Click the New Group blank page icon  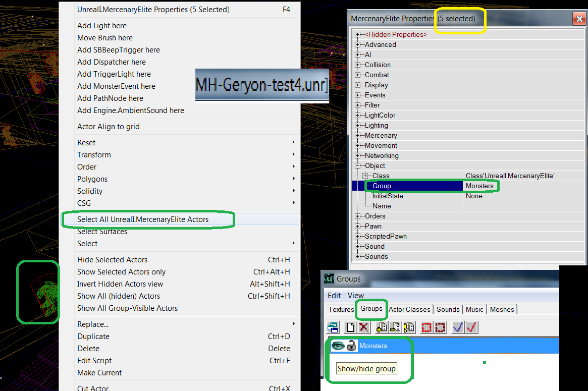pyautogui.click(x=350, y=327)
